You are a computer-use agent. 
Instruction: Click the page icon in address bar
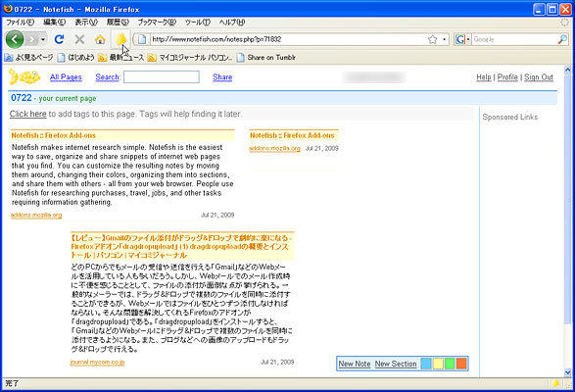(x=142, y=39)
